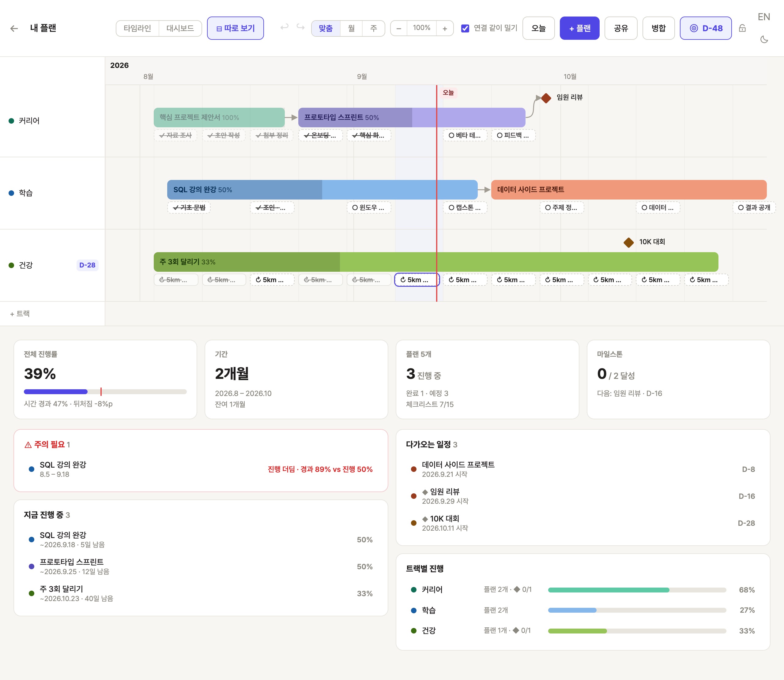Open SQL 강의 완강 in 주의 필요
This screenshot has height=680, width=784.
click(x=201, y=469)
